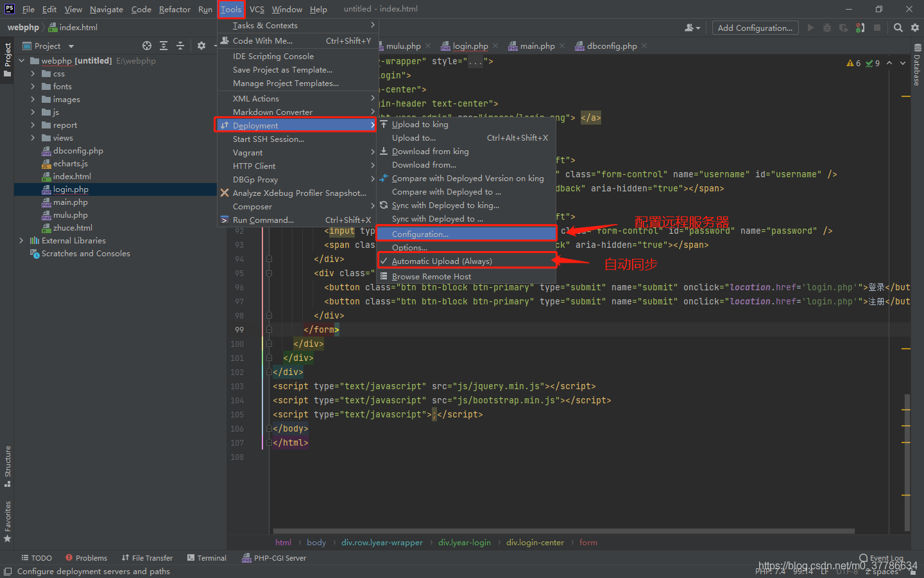
Task: Expand HTTP Client submenu
Action: (x=298, y=166)
